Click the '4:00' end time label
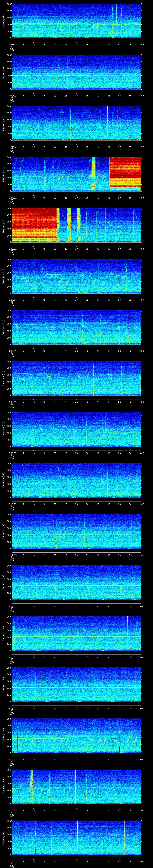Screen dimensions: 153x868 (x=141, y=147)
